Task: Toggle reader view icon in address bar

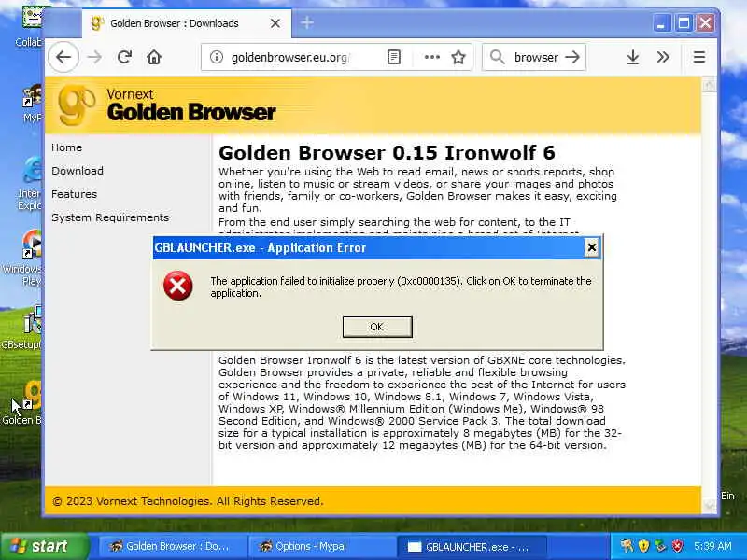Action: pos(393,57)
